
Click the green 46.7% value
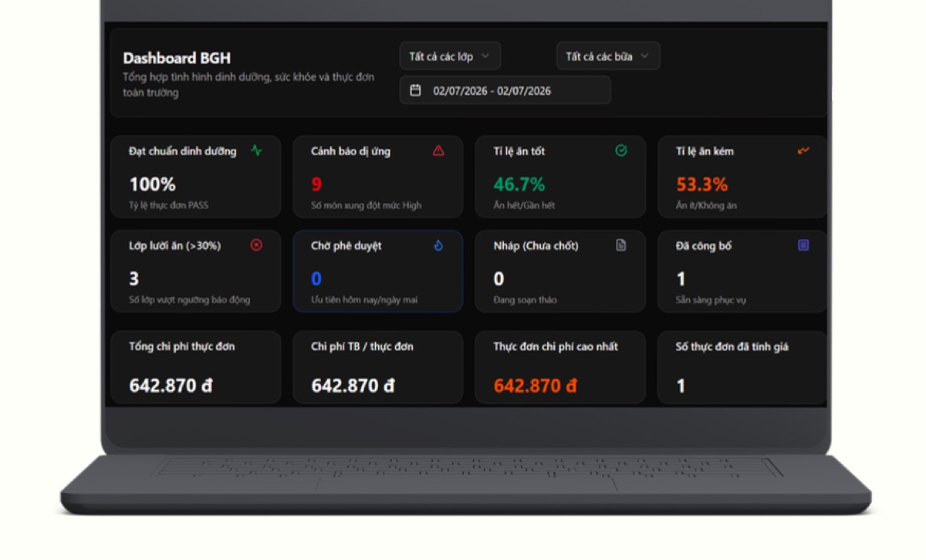(519, 184)
